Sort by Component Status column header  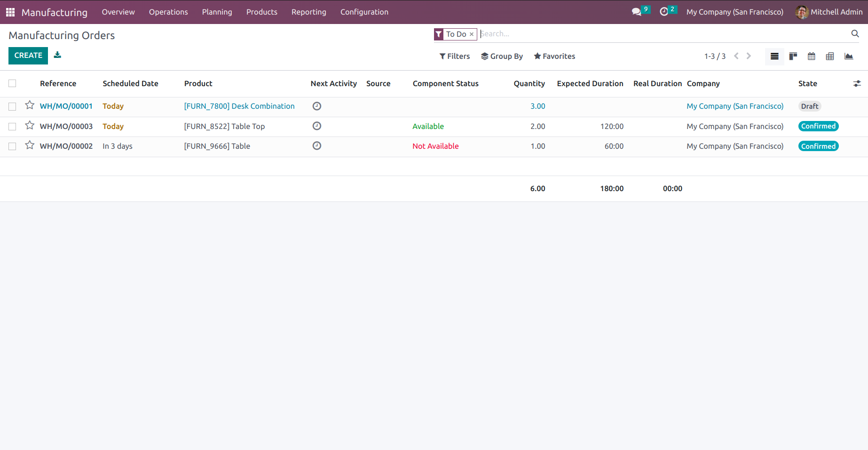click(446, 84)
